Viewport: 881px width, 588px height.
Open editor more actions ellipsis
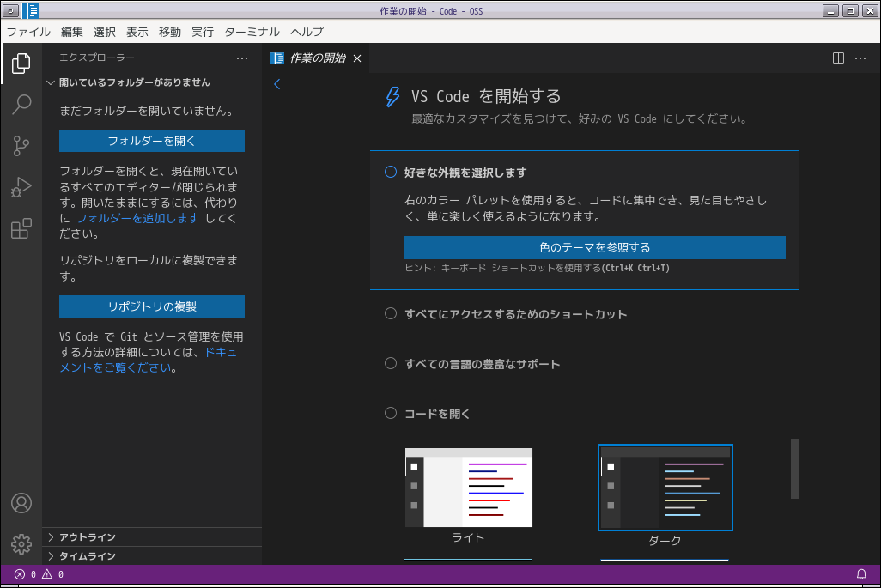tap(860, 58)
